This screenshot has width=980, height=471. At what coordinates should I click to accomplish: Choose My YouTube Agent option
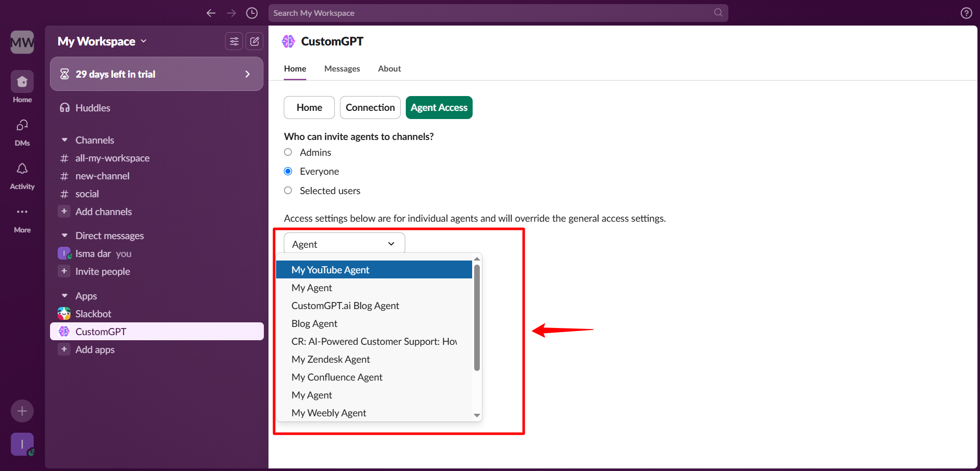374,270
